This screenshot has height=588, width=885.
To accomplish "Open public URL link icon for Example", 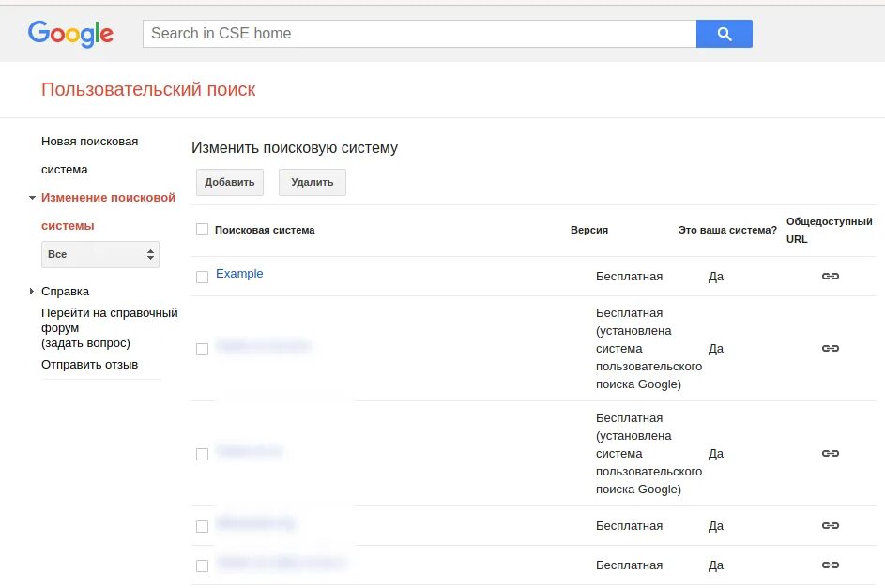I will tap(830, 277).
